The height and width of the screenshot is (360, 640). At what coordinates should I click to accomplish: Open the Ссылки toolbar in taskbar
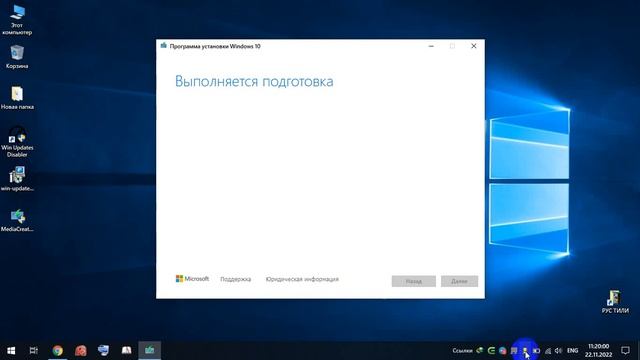[462, 351]
